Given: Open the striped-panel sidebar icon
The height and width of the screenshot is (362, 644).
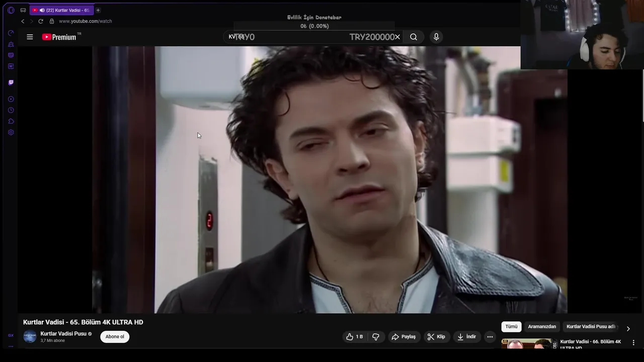Looking at the screenshot, I should point(11,55).
